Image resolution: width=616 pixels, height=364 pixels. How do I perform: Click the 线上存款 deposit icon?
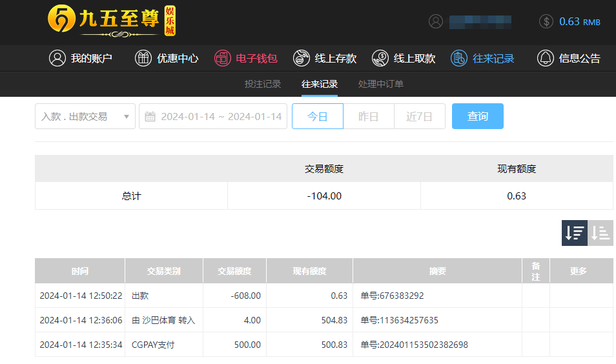click(302, 58)
